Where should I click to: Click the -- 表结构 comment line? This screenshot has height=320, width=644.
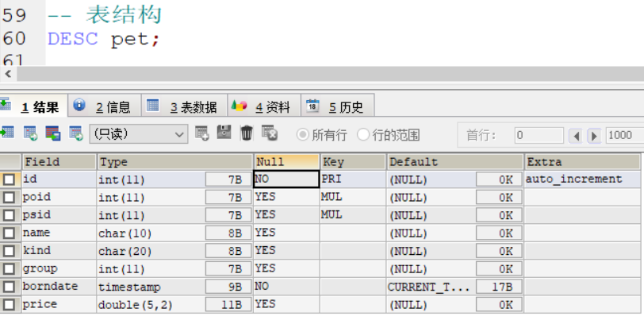click(x=105, y=16)
